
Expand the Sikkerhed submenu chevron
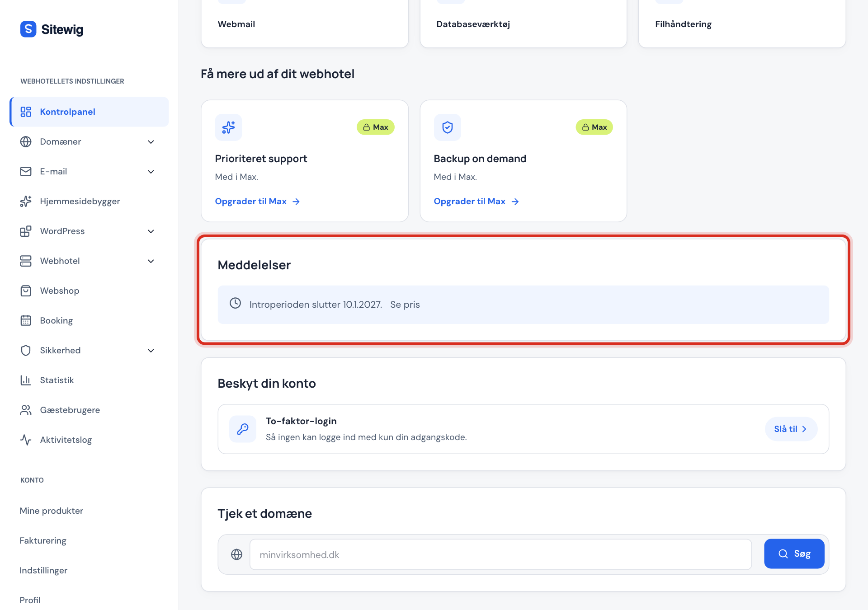151,351
